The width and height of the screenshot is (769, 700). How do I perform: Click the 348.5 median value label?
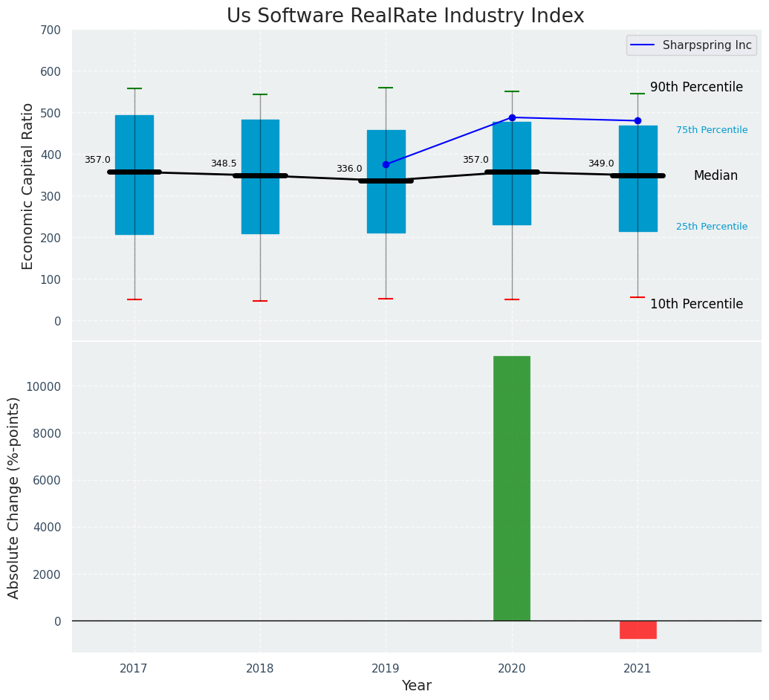pos(224,163)
